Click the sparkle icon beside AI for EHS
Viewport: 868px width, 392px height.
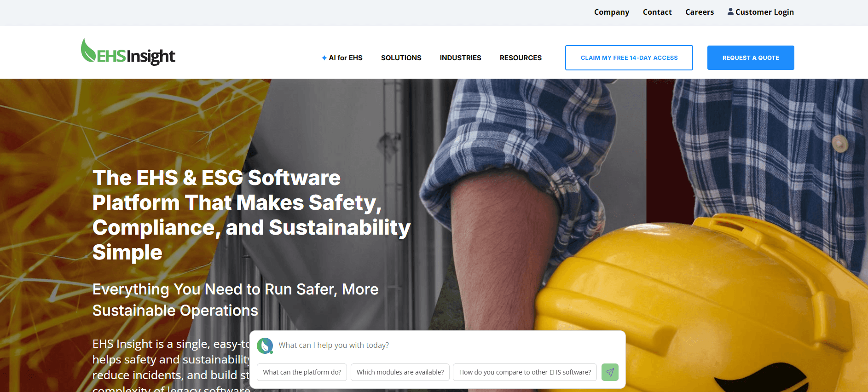tap(324, 58)
